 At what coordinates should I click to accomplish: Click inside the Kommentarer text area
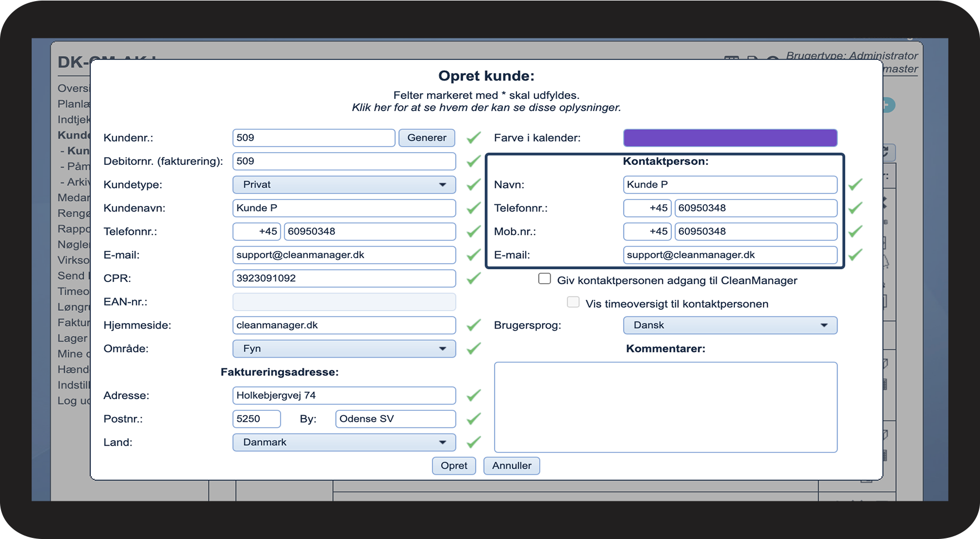(x=666, y=407)
